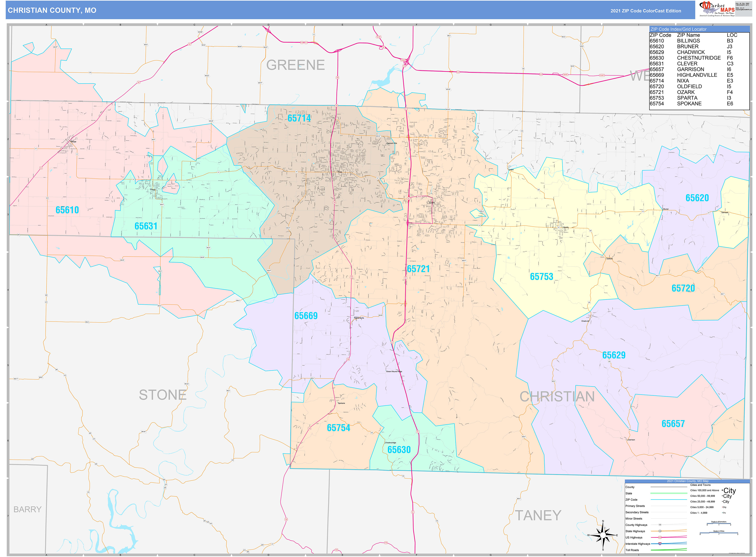
Task: Click the 65630 label on the map
Action: tap(399, 450)
